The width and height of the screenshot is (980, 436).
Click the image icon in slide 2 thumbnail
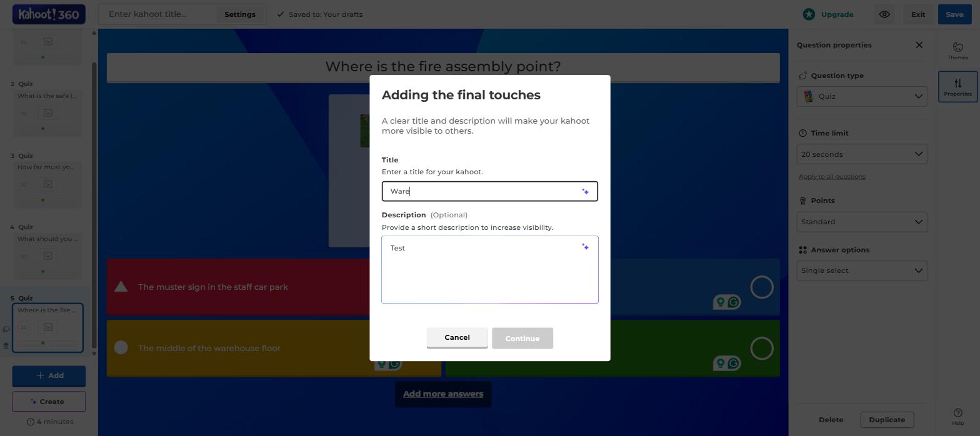(48, 113)
